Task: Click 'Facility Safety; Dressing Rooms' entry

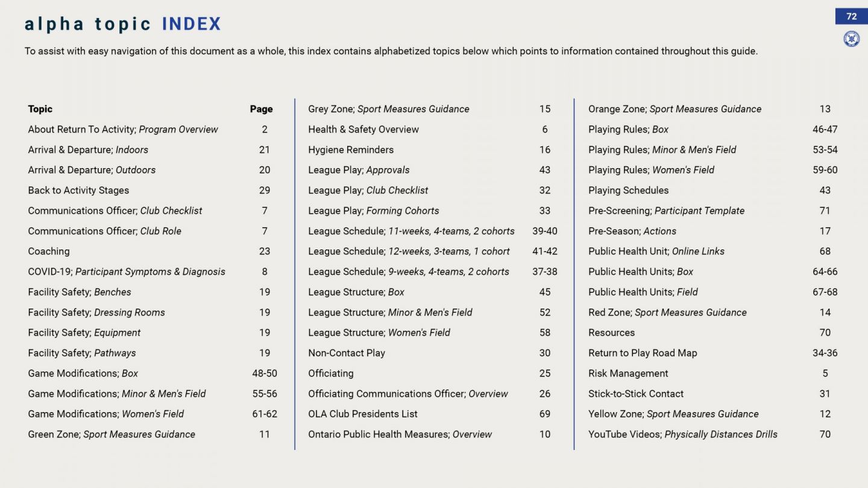Action: coord(96,312)
